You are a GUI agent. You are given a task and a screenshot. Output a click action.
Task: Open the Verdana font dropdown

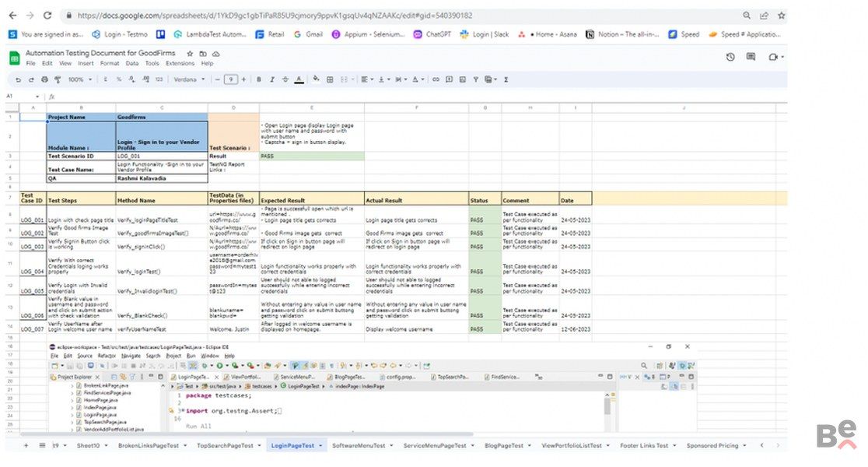pyautogui.click(x=189, y=79)
